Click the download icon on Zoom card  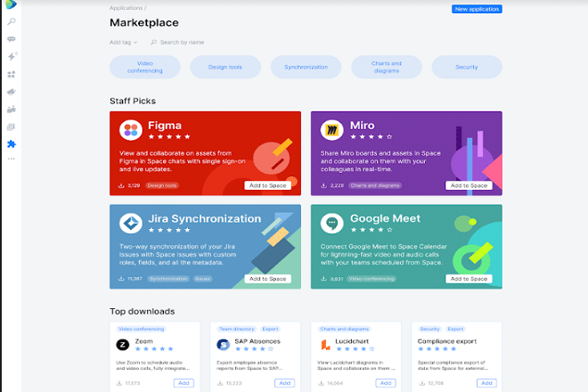(119, 383)
